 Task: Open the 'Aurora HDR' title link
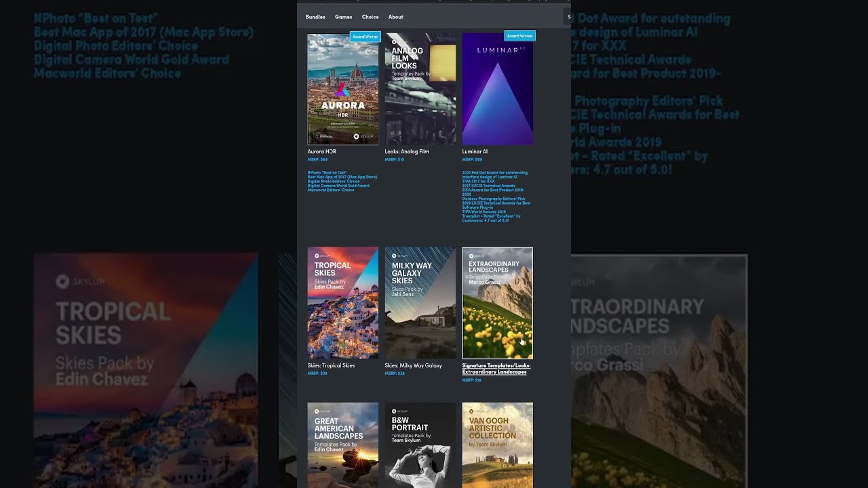322,152
